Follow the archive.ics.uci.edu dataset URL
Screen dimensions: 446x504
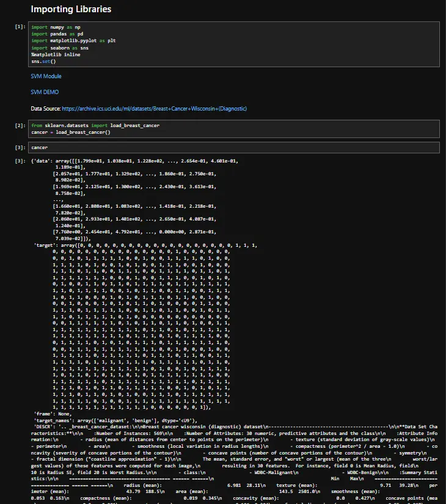[154, 109]
